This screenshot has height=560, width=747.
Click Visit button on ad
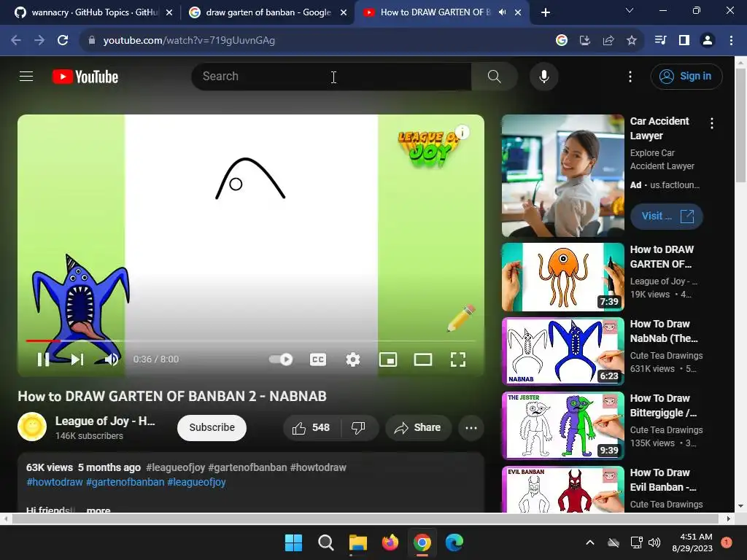(667, 216)
